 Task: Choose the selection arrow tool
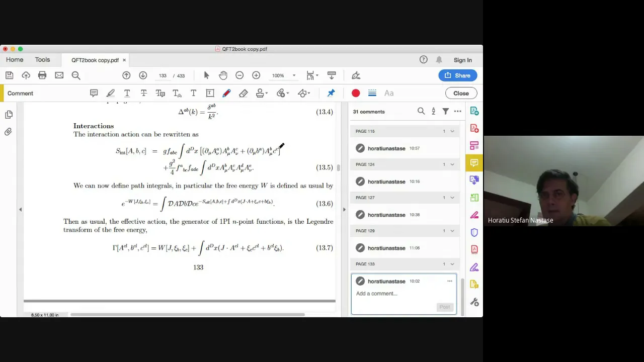[x=206, y=75]
